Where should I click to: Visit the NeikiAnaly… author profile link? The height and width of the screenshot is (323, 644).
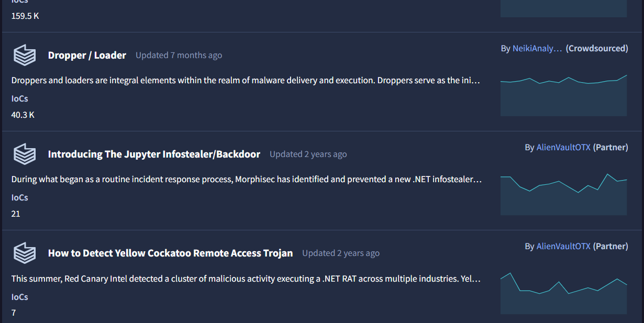(537, 48)
